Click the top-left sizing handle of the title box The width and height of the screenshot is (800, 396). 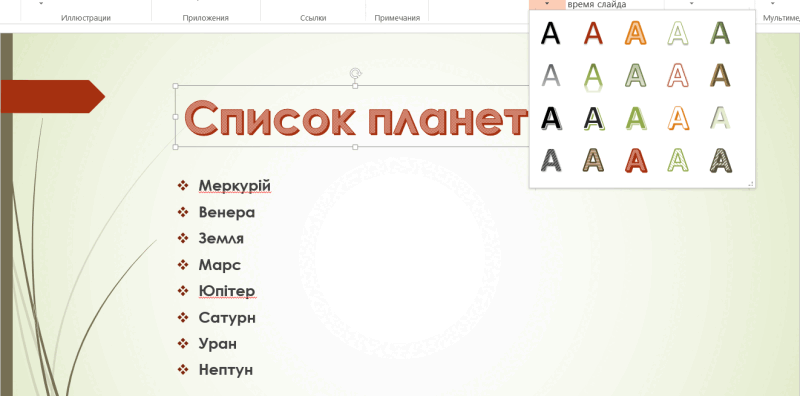click(x=176, y=86)
